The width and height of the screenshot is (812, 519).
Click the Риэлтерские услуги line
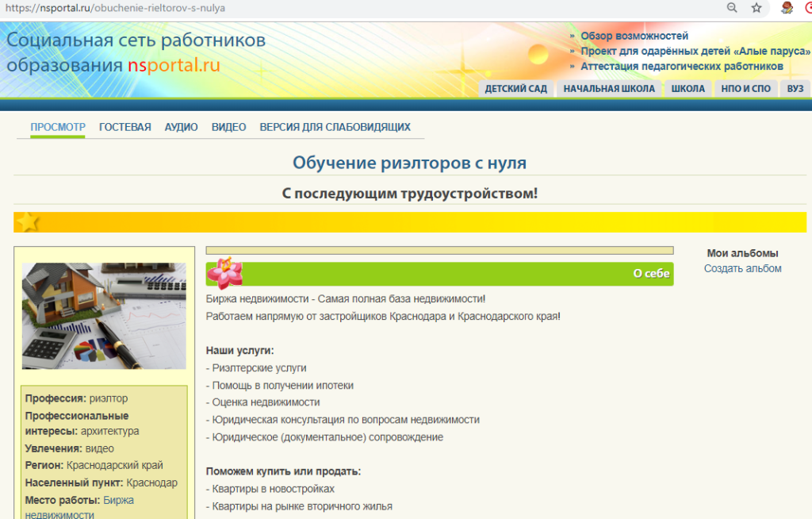click(x=256, y=367)
